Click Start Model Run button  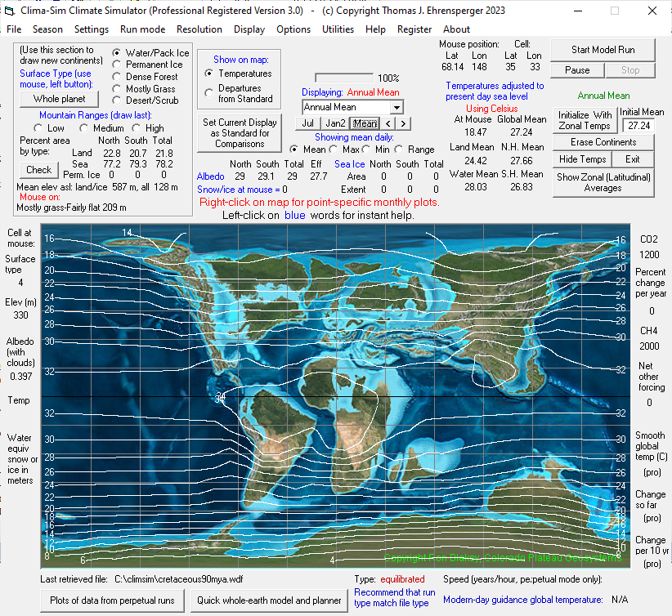point(603,50)
